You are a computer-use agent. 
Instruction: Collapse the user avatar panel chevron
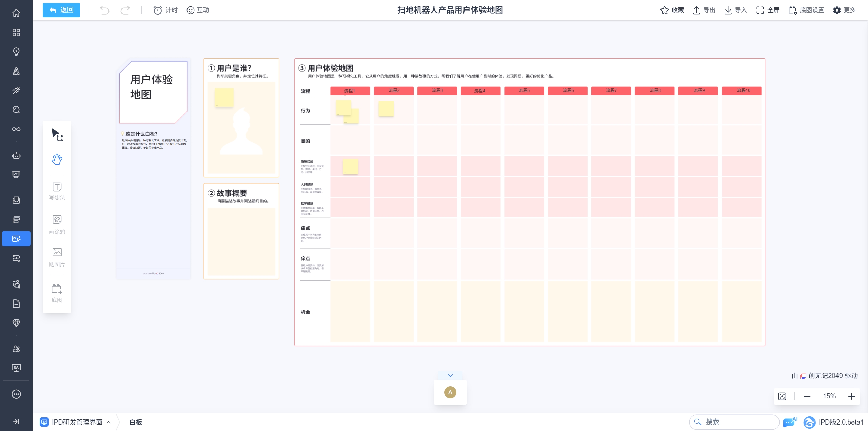(x=450, y=375)
